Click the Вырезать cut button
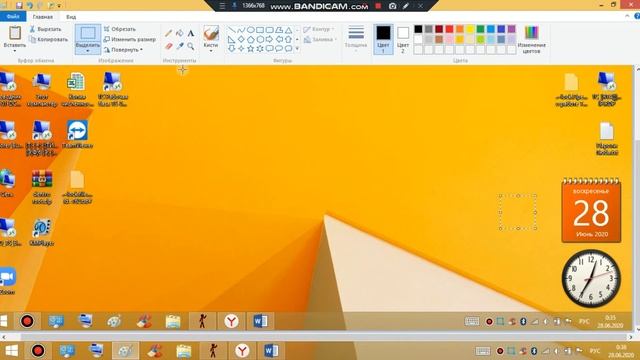 45,29
